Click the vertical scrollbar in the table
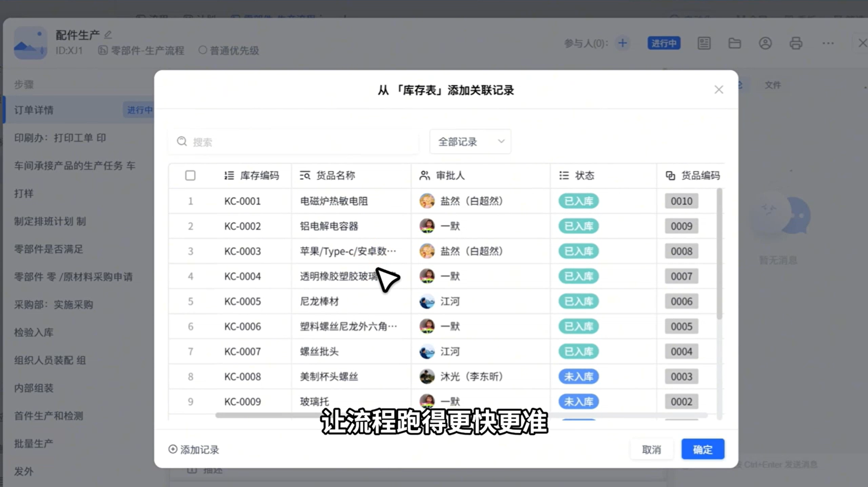Image resolution: width=868 pixels, height=487 pixels. click(x=719, y=254)
